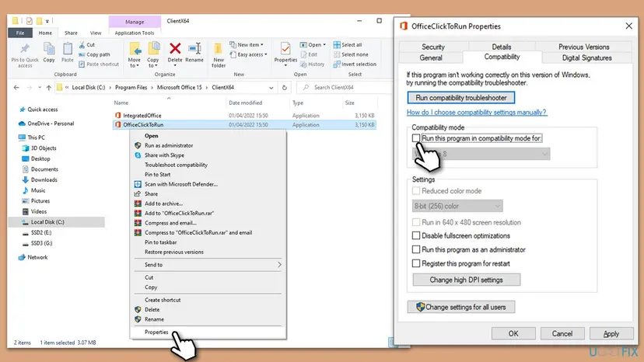
Task: Click the Properties icon in the ribbon
Action: pos(285,49)
